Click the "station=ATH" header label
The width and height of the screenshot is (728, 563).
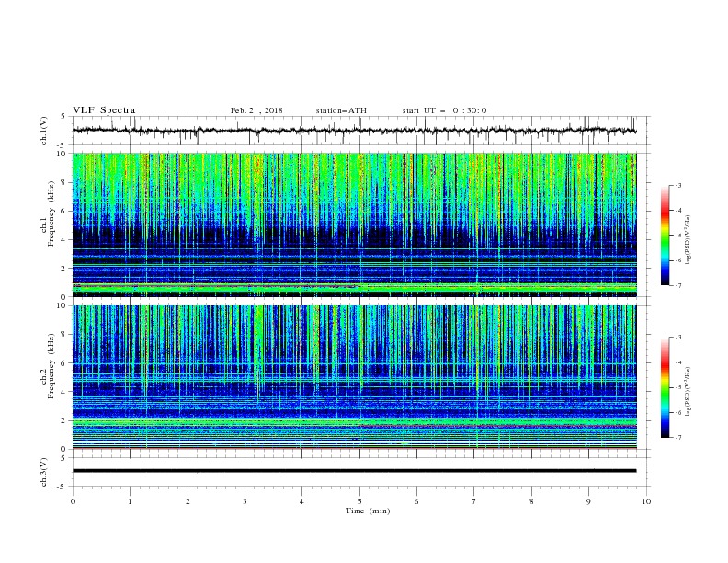pyautogui.click(x=341, y=110)
